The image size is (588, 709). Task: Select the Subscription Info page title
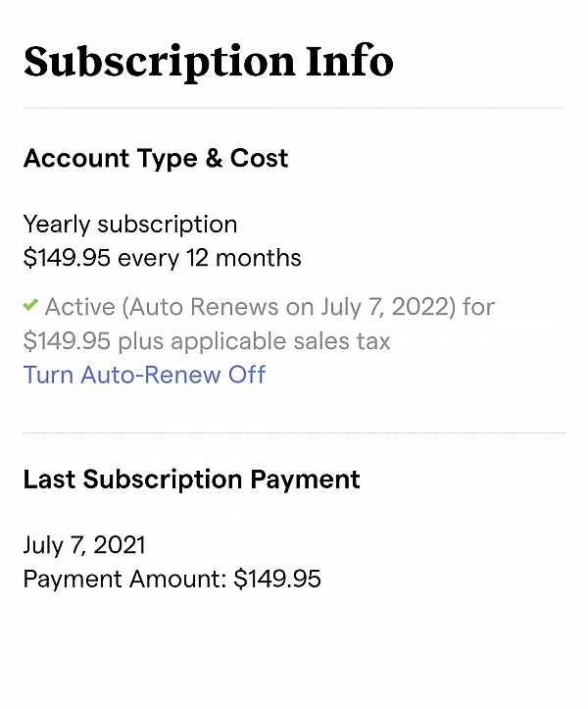click(208, 61)
